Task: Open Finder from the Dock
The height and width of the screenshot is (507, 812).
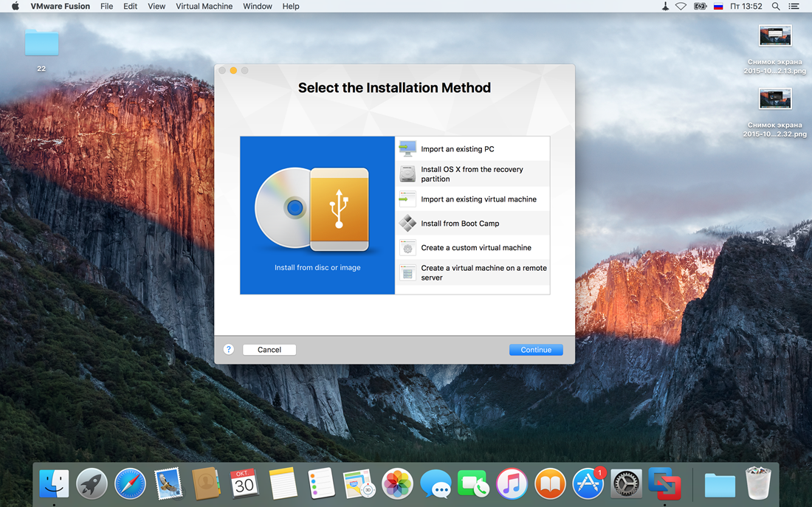Action: point(54,484)
